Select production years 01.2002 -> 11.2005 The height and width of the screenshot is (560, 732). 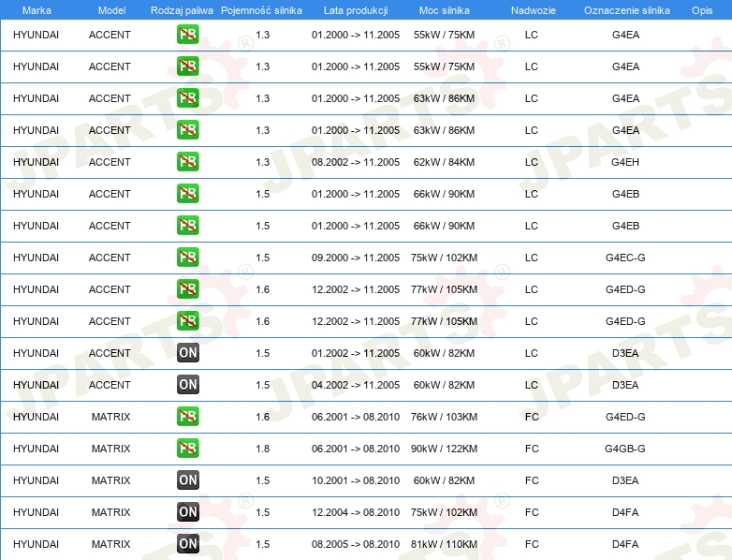[x=356, y=353]
